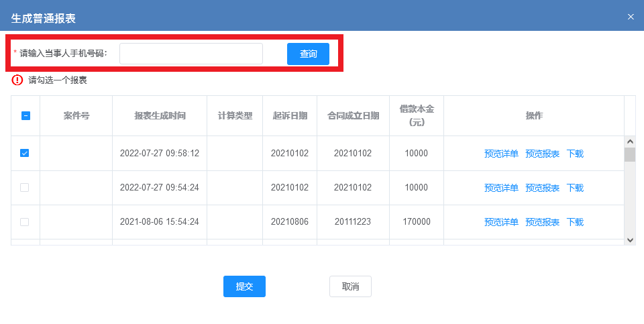Open 预览报表 for the 09:58:12 report
The width and height of the screenshot is (644, 324).
(542, 154)
